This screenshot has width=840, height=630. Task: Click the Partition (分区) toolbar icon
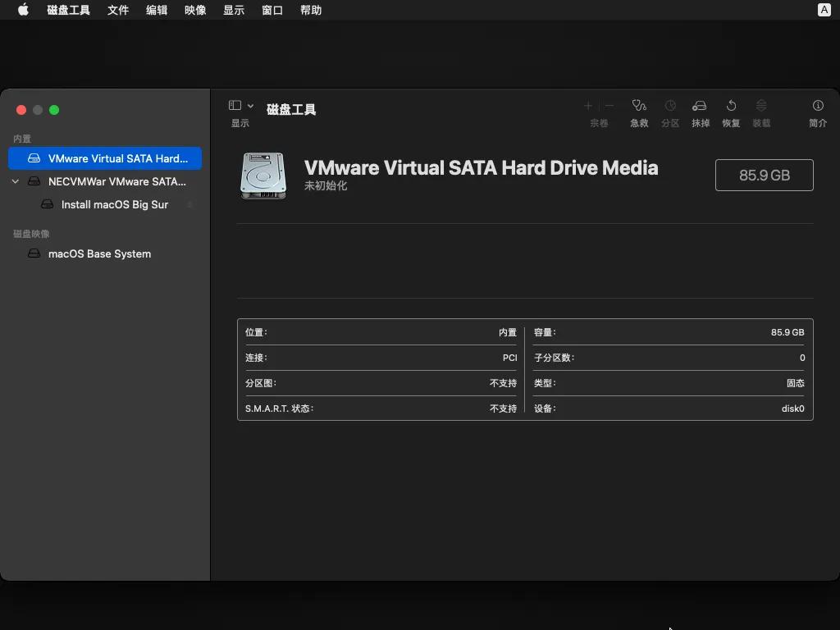(x=670, y=106)
